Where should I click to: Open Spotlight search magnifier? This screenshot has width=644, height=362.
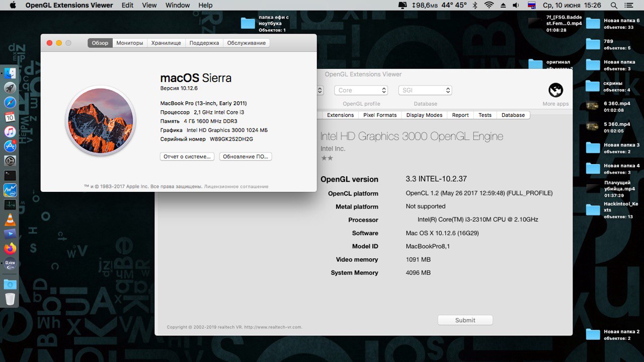point(614,5)
